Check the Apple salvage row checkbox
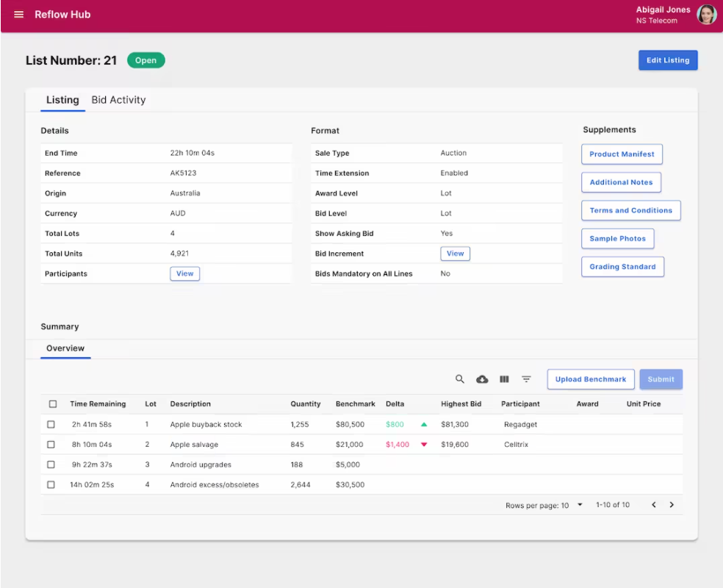Screen dimensions: 723x588 [x=51, y=445]
